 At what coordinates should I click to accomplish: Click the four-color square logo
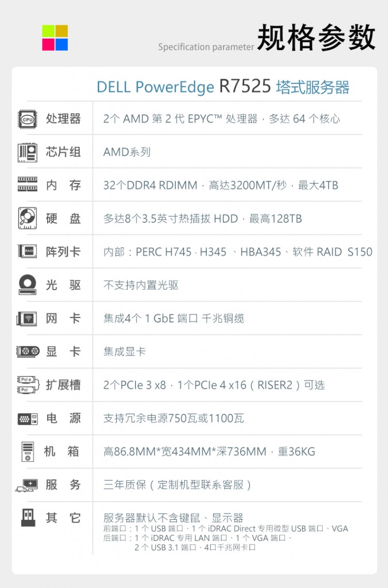(x=55, y=38)
